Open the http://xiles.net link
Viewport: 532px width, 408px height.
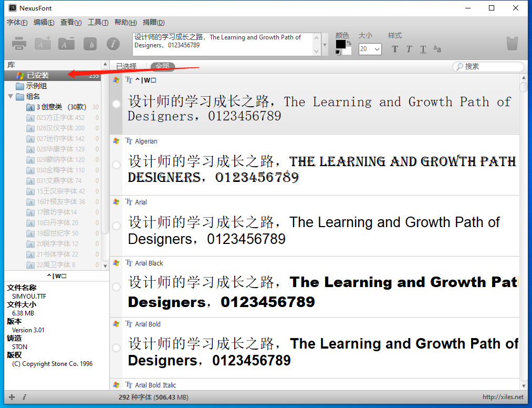point(503,397)
